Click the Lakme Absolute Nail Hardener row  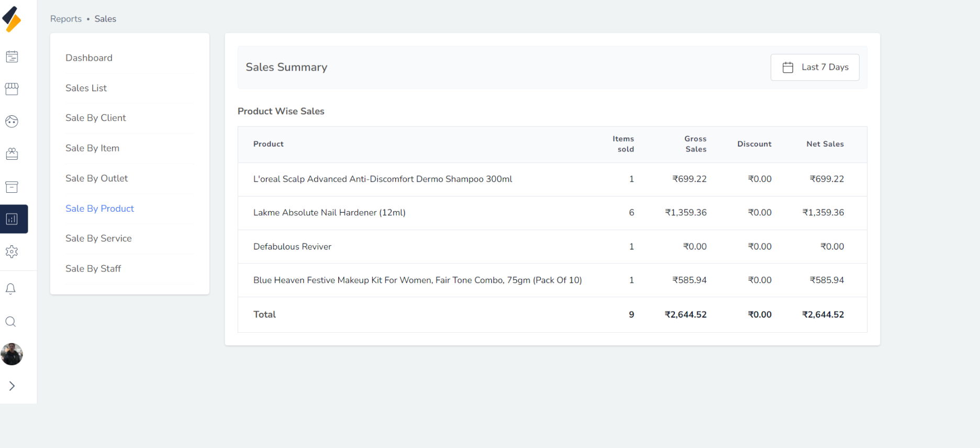[329, 213]
